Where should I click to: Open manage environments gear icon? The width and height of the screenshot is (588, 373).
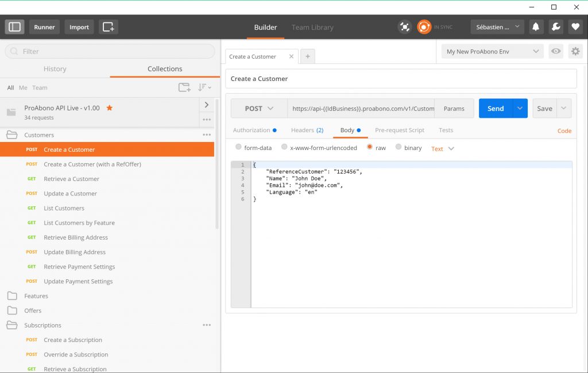[575, 51]
